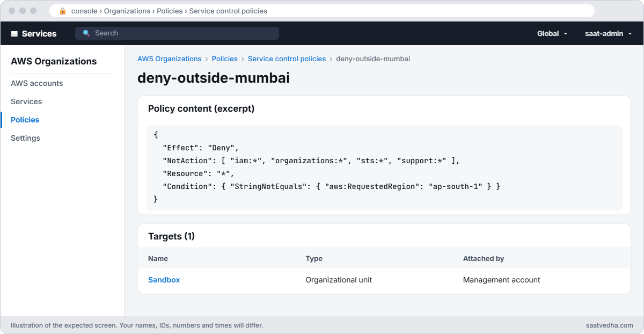Click the red window close dot
Screen dimensions: 644x334
(12, 11)
